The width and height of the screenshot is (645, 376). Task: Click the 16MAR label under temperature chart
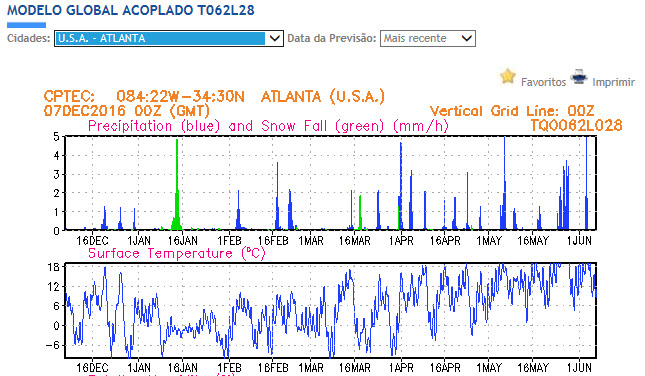pyautogui.click(x=355, y=367)
